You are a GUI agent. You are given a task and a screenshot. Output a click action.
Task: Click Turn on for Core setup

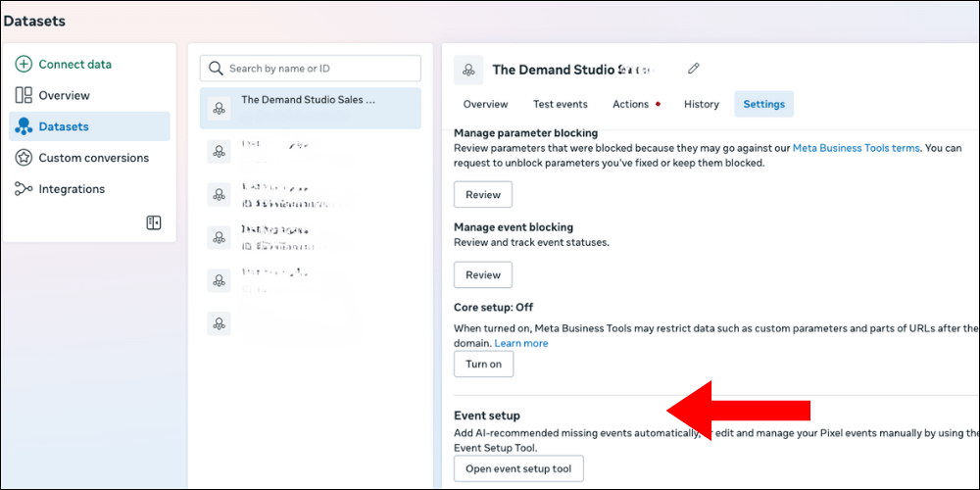484,365
